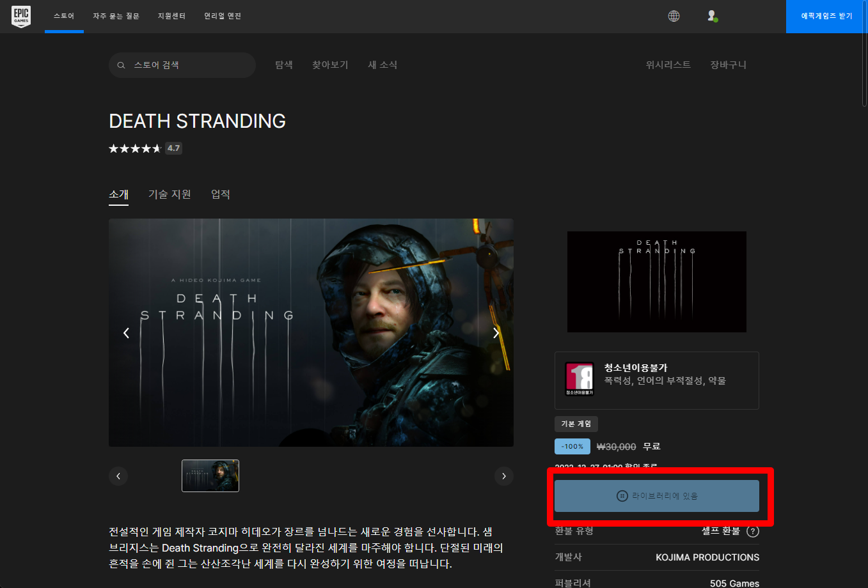Click the age 18 rating badge
868x588 pixels.
pyautogui.click(x=580, y=379)
